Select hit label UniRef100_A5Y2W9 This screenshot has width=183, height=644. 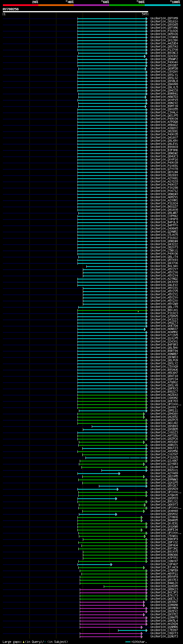point(164,304)
